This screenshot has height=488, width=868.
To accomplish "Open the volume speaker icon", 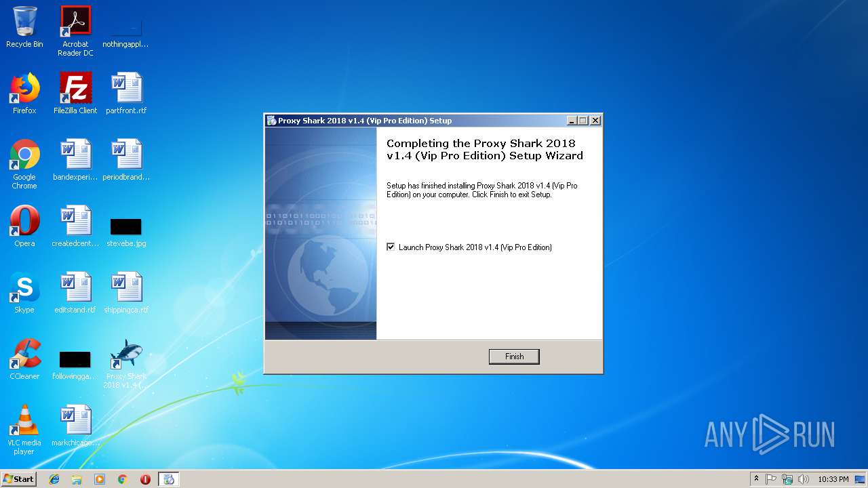I will click(804, 479).
